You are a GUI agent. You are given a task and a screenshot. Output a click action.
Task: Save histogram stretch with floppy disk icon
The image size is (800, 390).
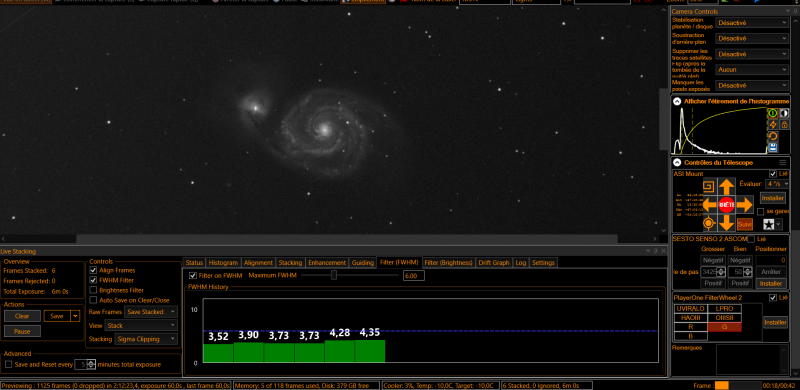coord(772,148)
